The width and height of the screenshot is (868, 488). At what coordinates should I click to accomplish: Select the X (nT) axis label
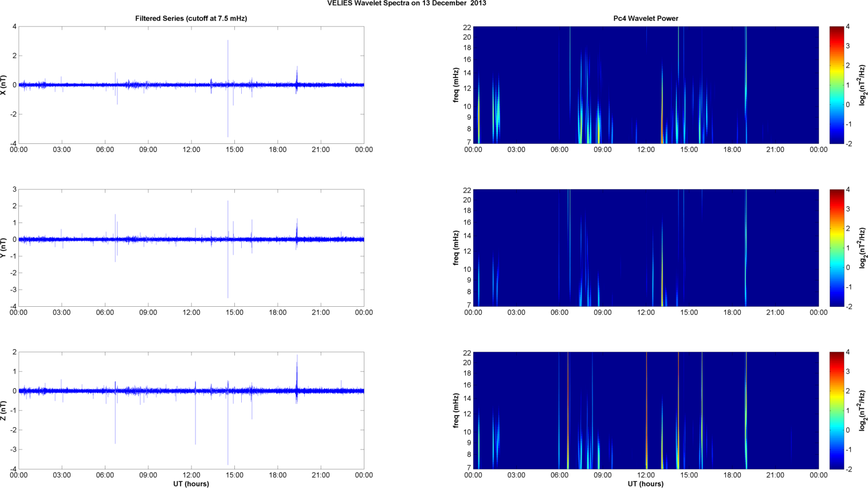[x=4, y=85]
